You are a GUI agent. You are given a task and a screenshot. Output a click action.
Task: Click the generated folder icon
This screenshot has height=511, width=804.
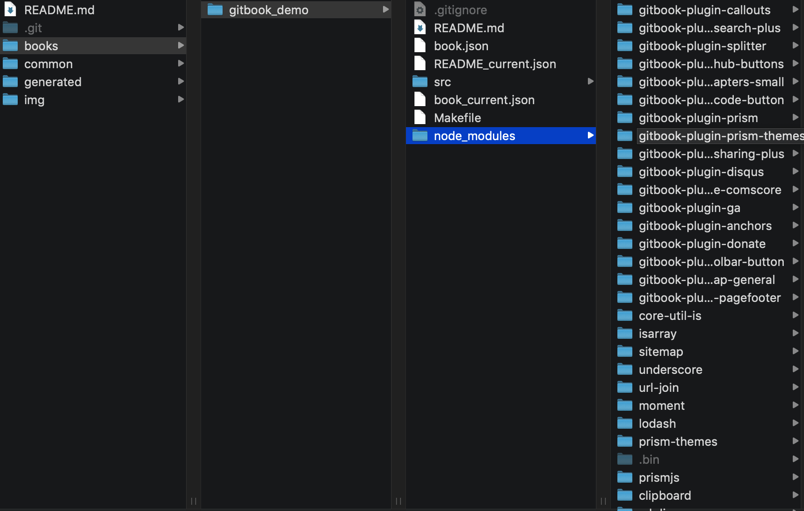point(10,81)
